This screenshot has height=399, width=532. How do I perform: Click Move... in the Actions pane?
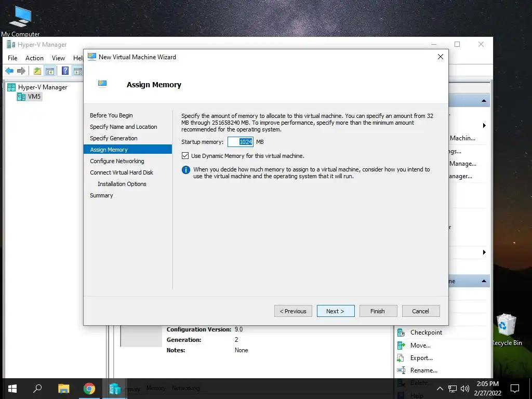[420, 345]
